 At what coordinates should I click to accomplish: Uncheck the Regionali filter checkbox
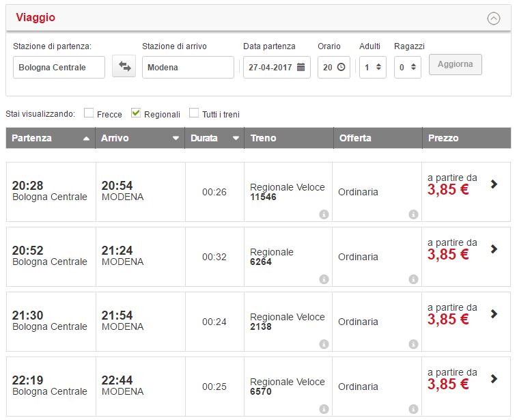point(136,113)
